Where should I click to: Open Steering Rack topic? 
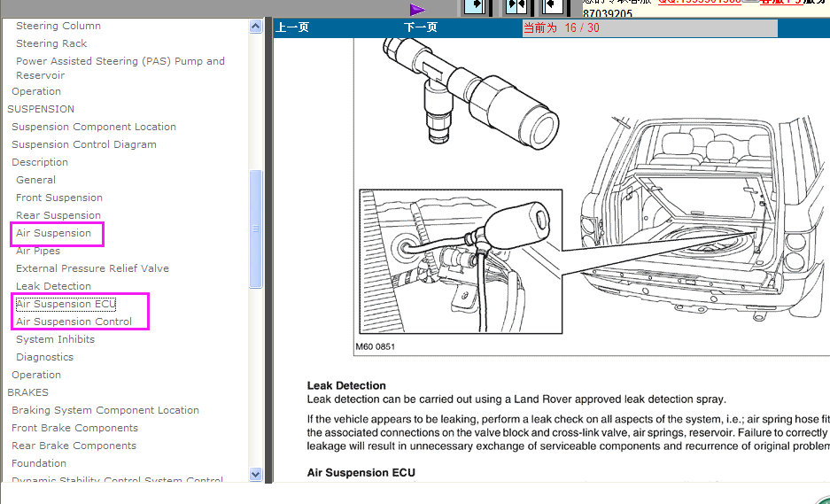tap(51, 43)
